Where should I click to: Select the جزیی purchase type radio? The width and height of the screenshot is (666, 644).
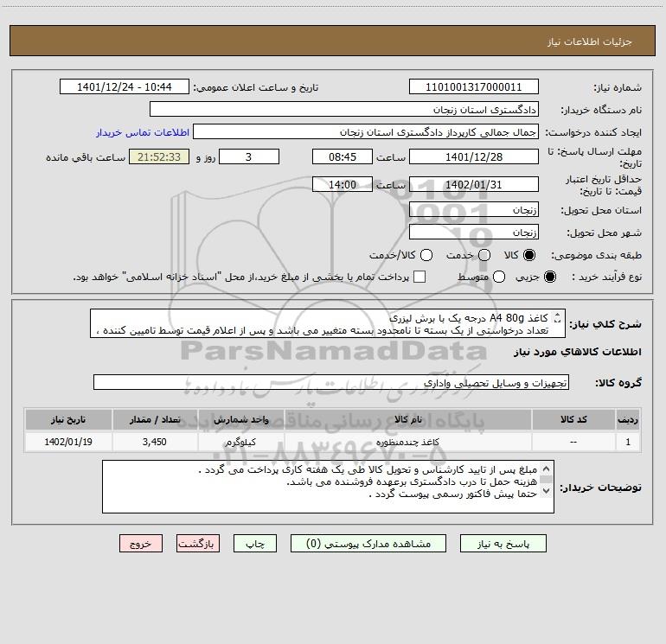(549, 277)
